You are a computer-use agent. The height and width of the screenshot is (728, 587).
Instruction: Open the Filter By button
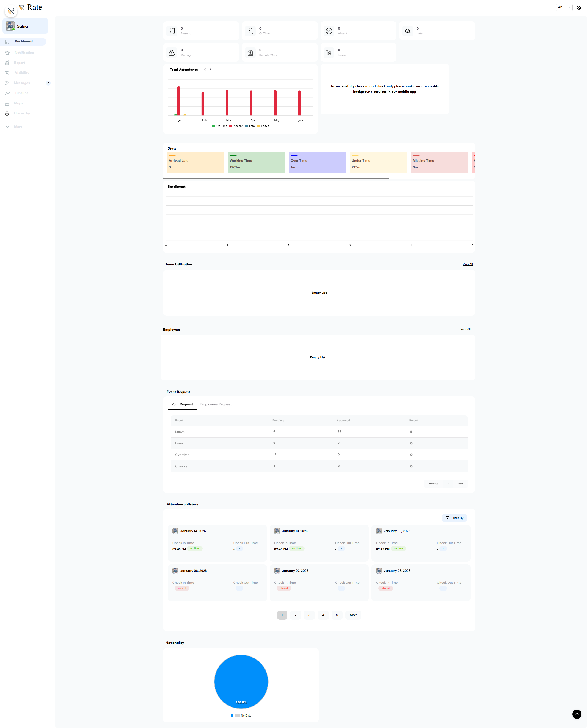(454, 518)
